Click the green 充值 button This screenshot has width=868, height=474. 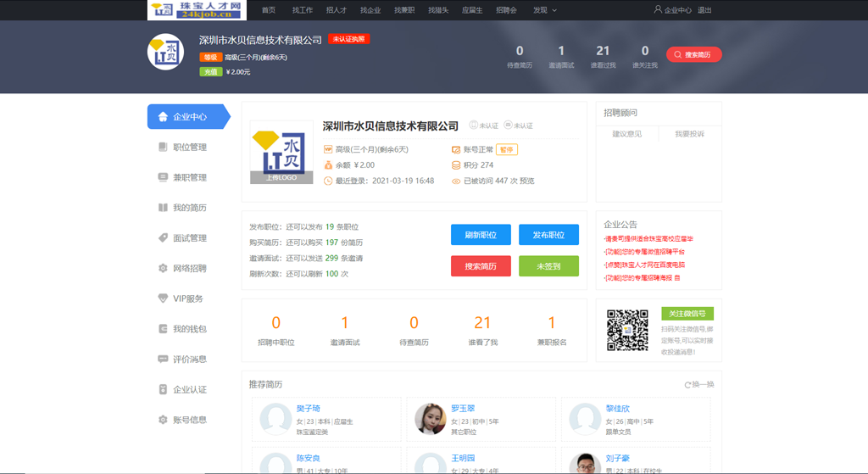[x=211, y=72]
